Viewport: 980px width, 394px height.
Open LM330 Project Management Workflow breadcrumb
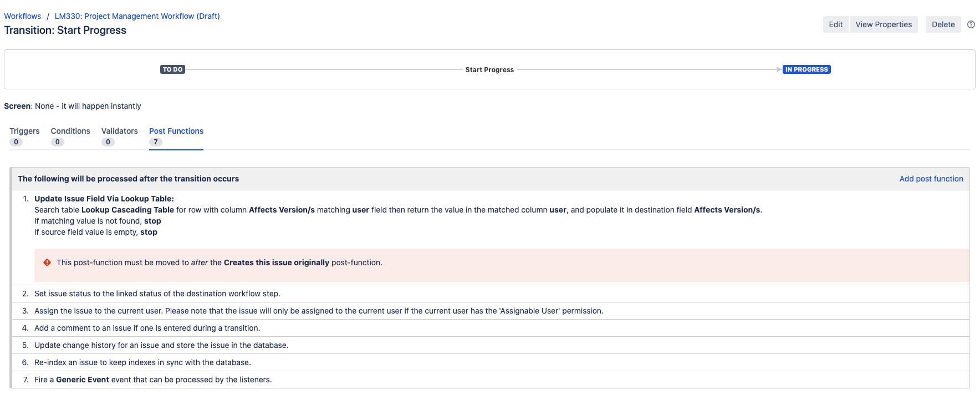[x=137, y=16]
